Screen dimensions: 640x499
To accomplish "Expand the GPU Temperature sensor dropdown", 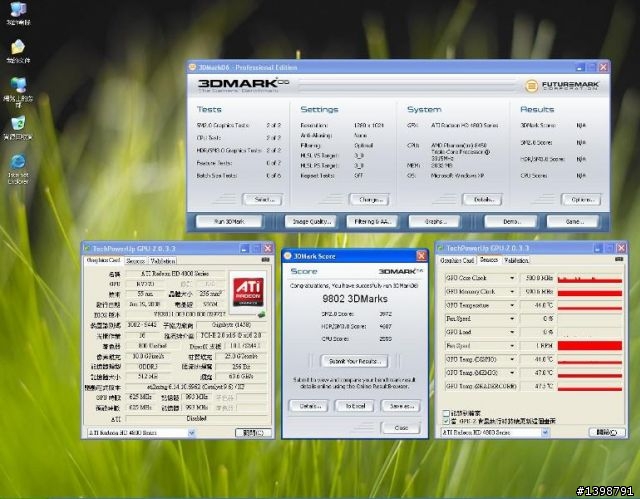I will tap(514, 304).
